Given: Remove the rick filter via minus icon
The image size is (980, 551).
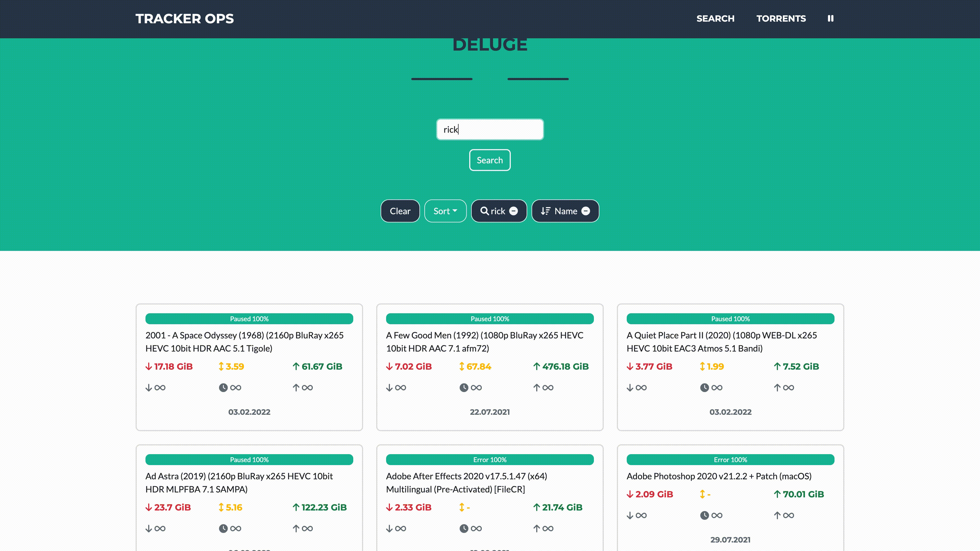Looking at the screenshot, I should (x=514, y=211).
